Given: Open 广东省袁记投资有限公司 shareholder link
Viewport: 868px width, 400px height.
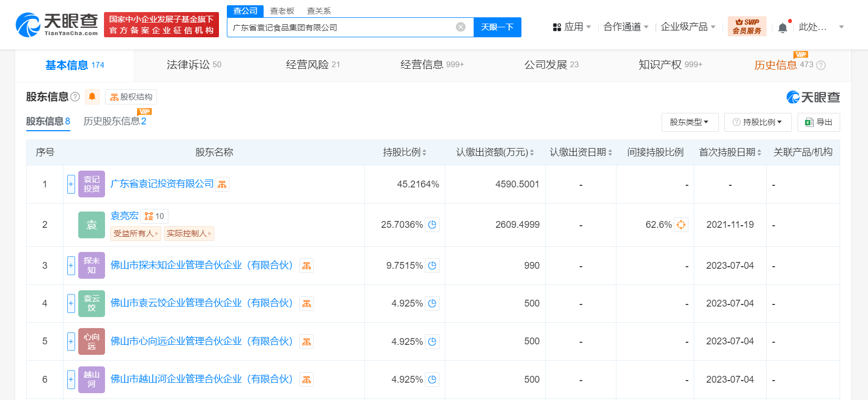Looking at the screenshot, I should (x=162, y=184).
